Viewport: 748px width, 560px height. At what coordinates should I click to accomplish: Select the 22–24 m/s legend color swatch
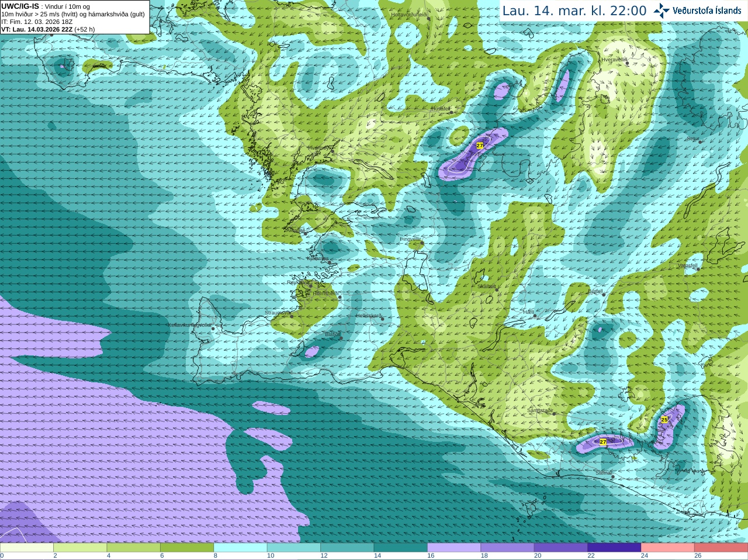(614, 548)
